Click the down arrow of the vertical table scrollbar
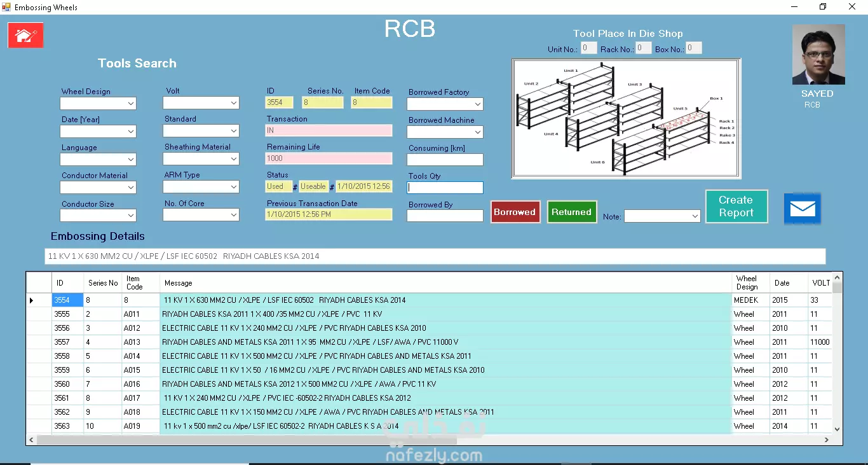 coord(837,429)
